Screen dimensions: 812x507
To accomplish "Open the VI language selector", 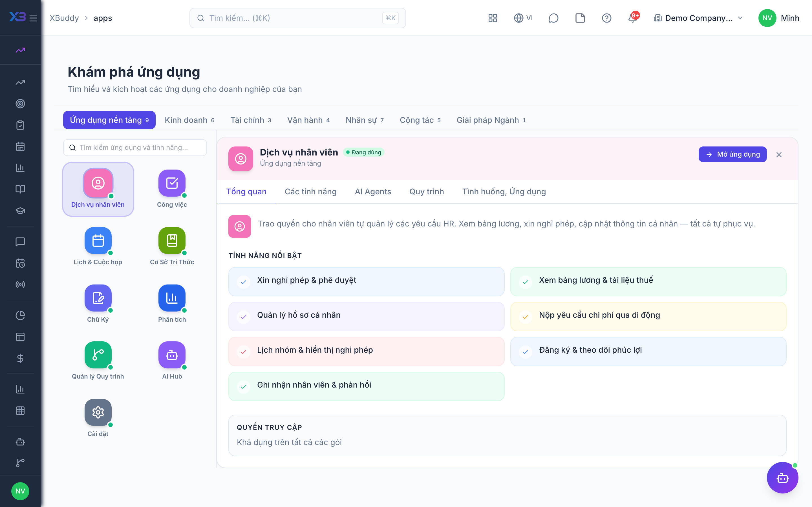I will [x=524, y=18].
